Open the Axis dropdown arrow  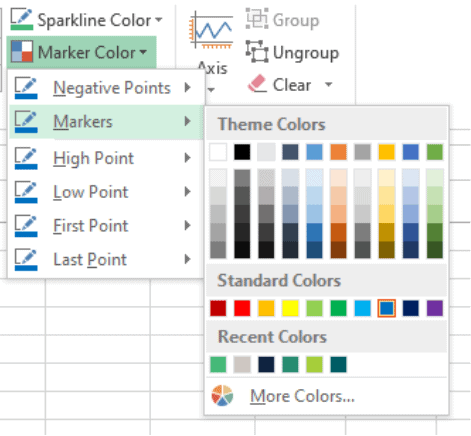[x=211, y=89]
